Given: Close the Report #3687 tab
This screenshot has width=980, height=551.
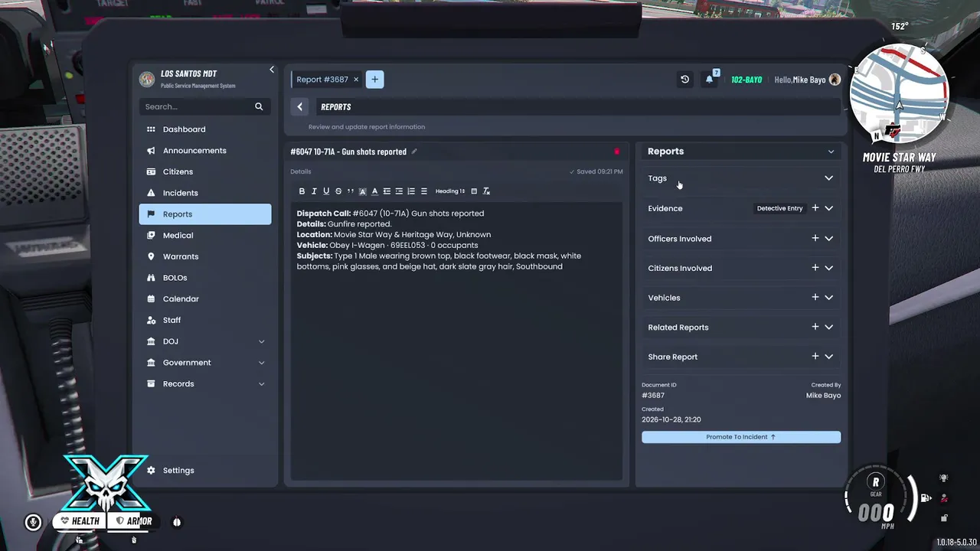Looking at the screenshot, I should coord(356,80).
